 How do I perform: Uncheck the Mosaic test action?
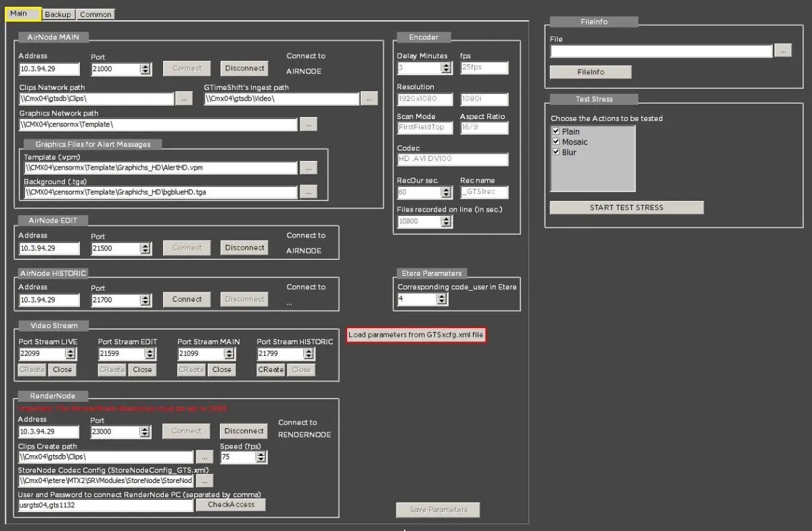[x=556, y=142]
